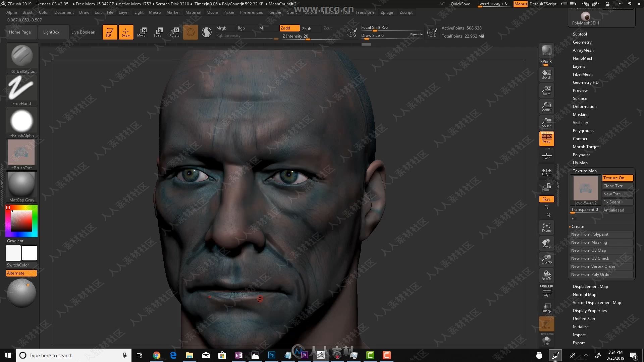
Task: Set canvas to Actual size
Action: [x=546, y=107]
